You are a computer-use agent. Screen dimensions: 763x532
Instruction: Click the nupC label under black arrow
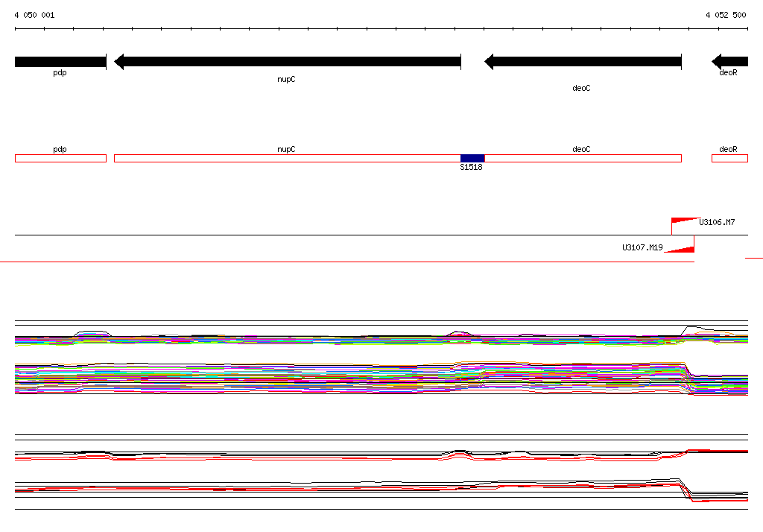tap(286, 79)
